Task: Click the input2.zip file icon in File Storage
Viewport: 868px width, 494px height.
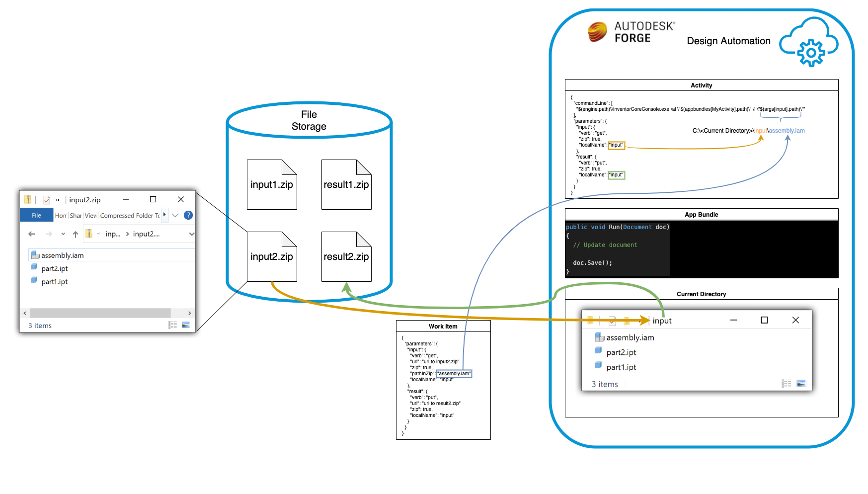Action: 272,256
